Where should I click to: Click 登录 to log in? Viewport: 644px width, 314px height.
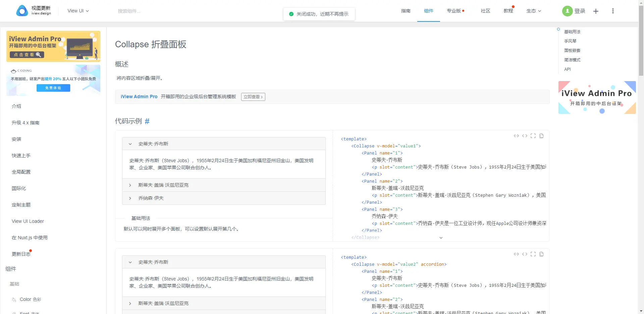[x=580, y=11]
